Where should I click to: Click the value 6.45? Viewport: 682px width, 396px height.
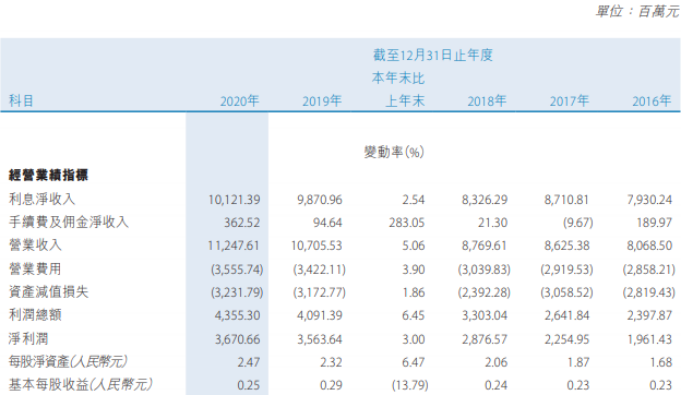[413, 315]
